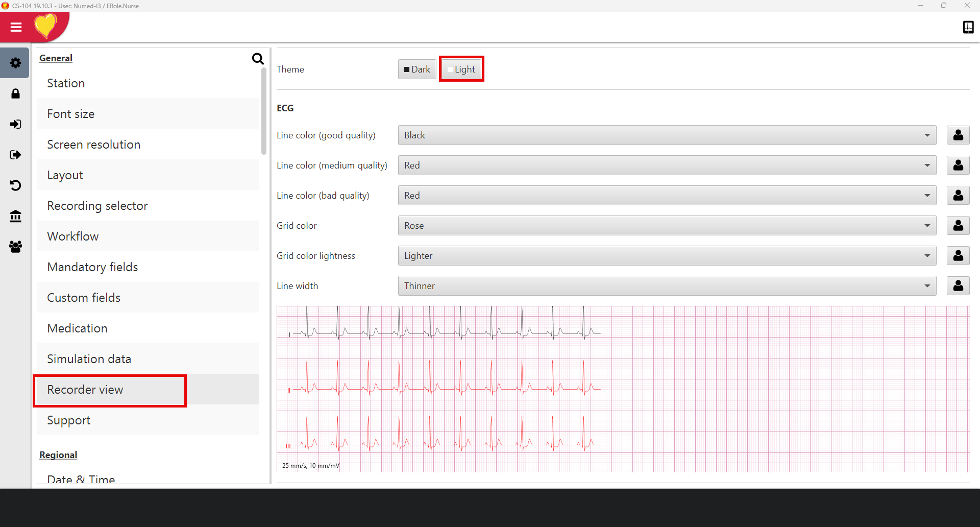Select the Dark theme option
This screenshot has width=980, height=527.
(417, 69)
